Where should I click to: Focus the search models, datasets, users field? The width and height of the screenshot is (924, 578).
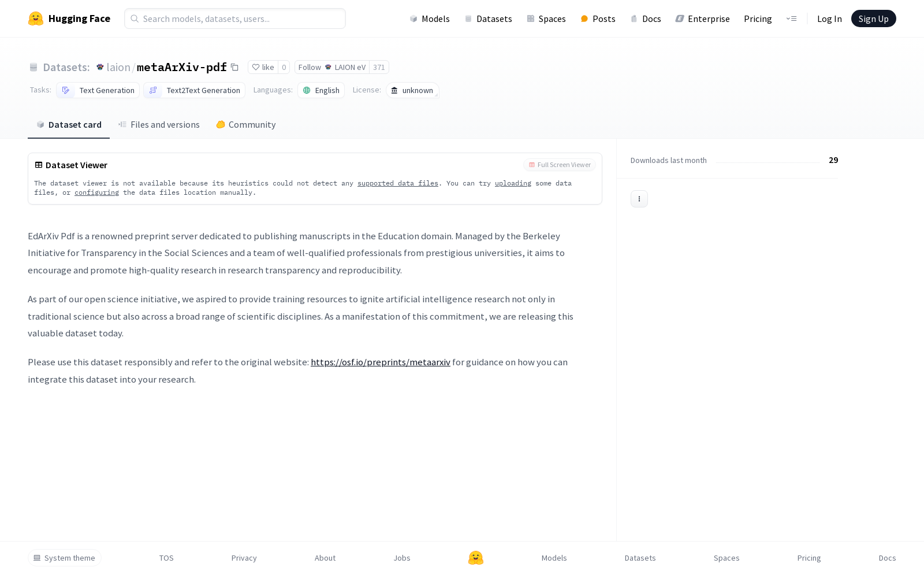pyautogui.click(x=235, y=18)
